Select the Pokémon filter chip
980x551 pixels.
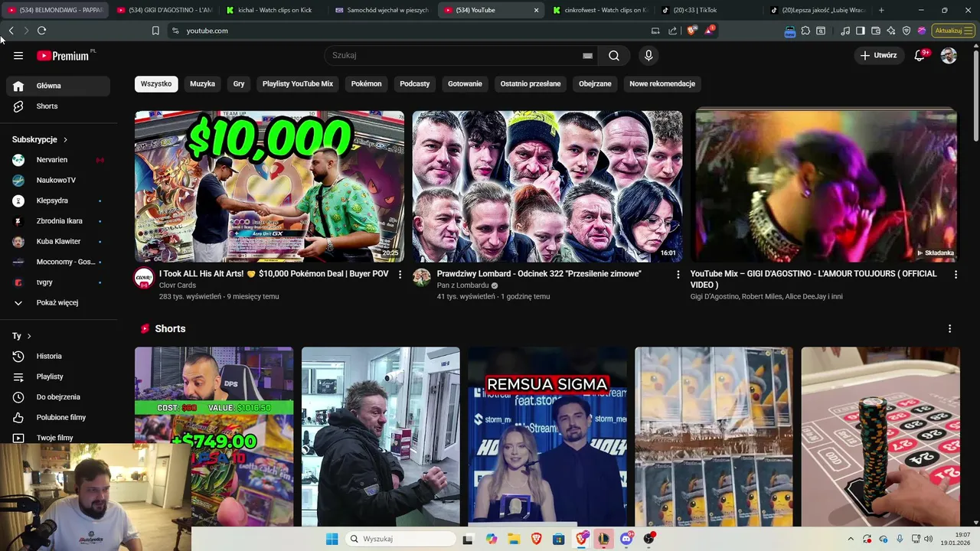click(x=366, y=84)
